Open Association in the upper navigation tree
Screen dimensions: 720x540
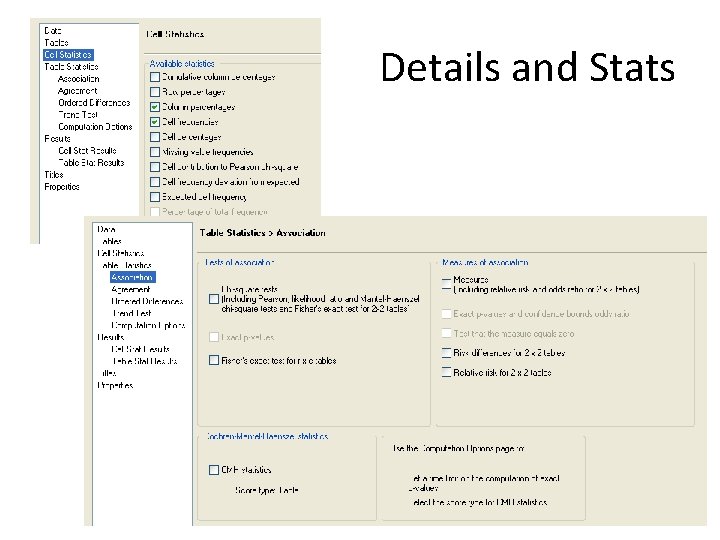click(x=79, y=79)
